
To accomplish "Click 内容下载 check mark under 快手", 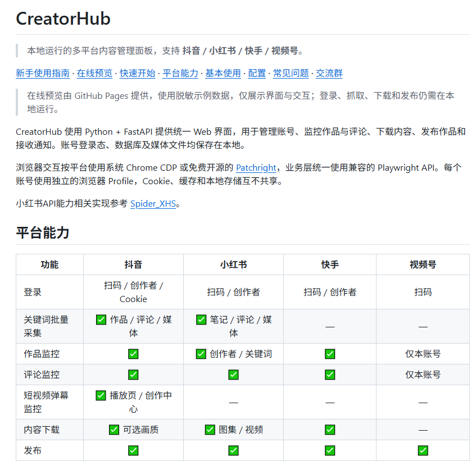I will tap(330, 430).
